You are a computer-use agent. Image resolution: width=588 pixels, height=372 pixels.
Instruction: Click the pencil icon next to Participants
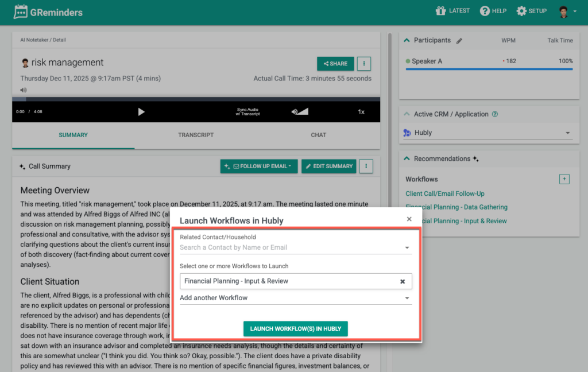pos(459,41)
